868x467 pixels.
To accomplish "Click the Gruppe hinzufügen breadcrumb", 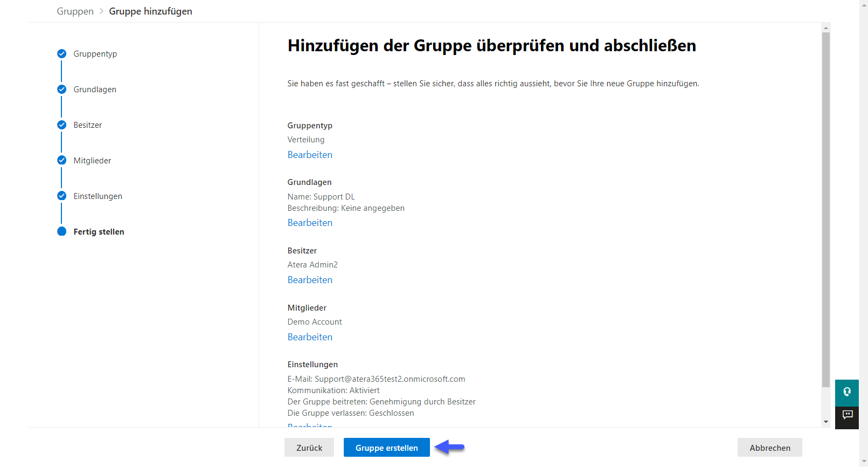I will [151, 11].
